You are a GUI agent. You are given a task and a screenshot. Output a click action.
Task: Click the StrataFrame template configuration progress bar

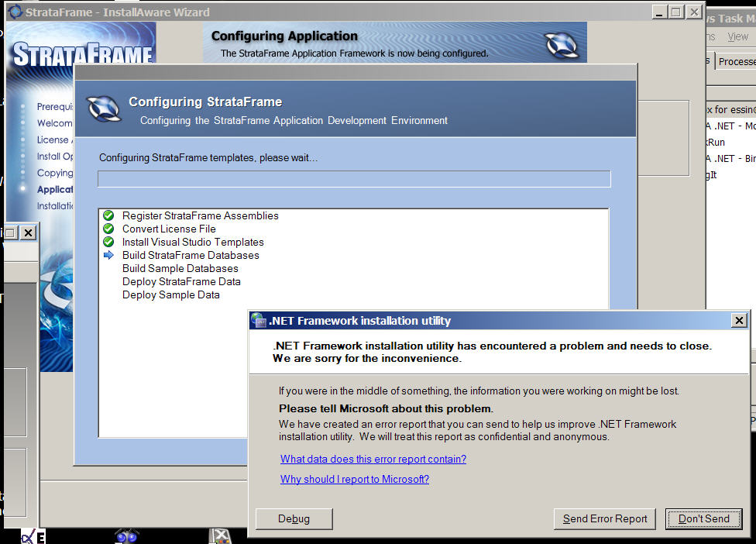pos(354,179)
